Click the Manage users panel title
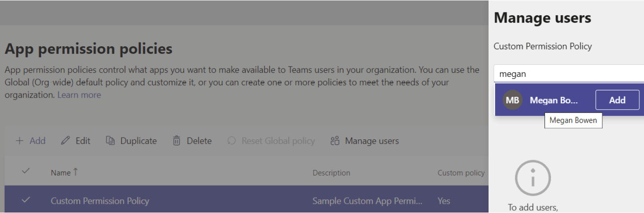 coord(542,18)
